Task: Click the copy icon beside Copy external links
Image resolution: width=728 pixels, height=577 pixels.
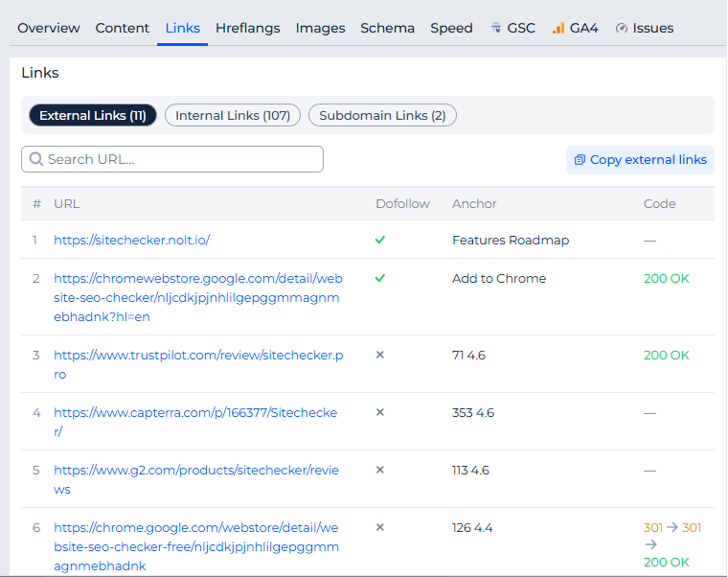Action: (x=580, y=160)
